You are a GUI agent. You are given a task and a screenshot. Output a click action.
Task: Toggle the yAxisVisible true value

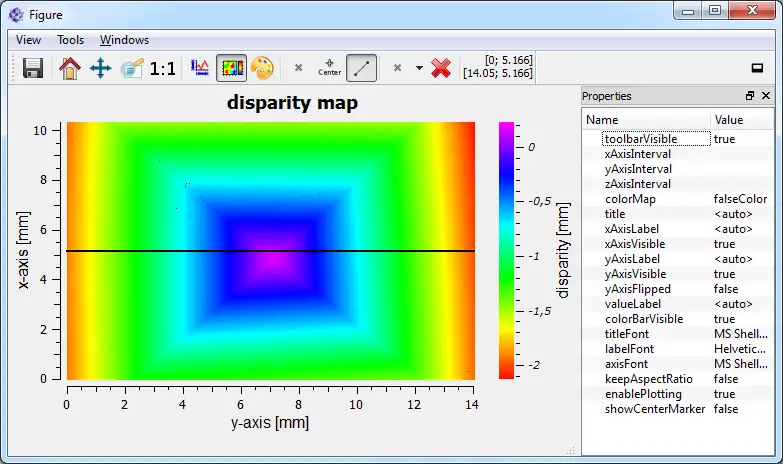click(x=724, y=274)
